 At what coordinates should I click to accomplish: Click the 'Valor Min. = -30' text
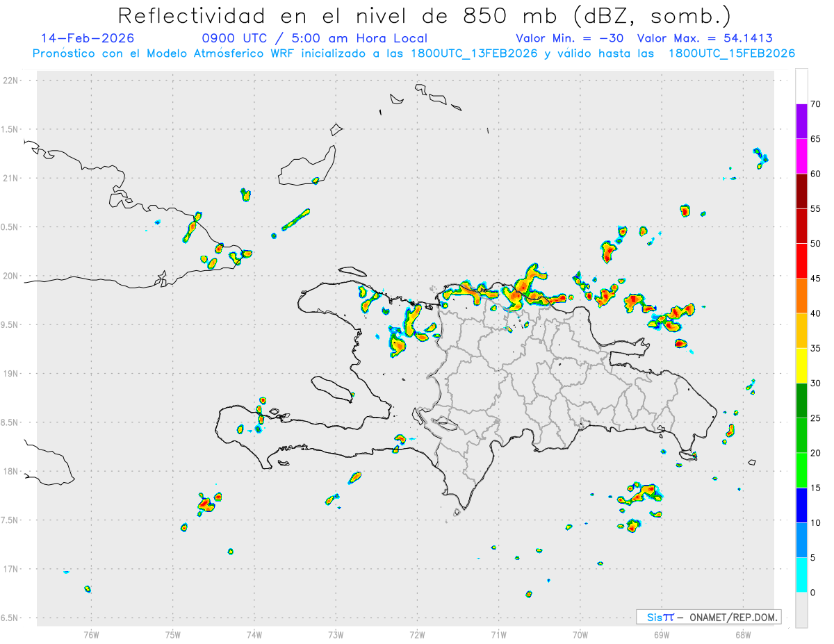(569, 38)
